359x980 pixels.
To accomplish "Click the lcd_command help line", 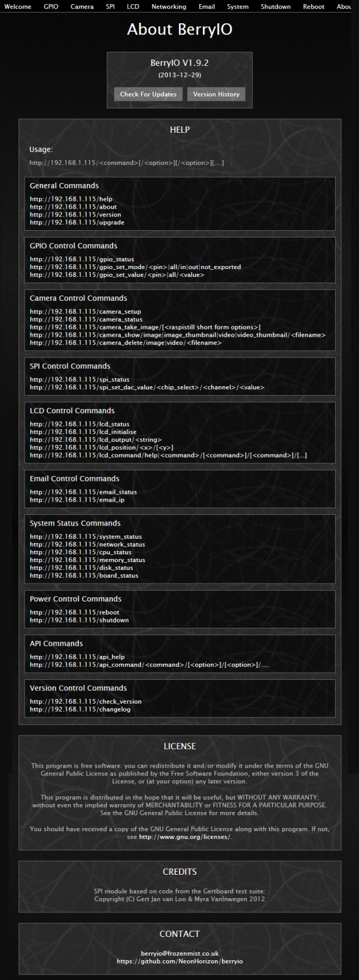I will (x=168, y=455).
